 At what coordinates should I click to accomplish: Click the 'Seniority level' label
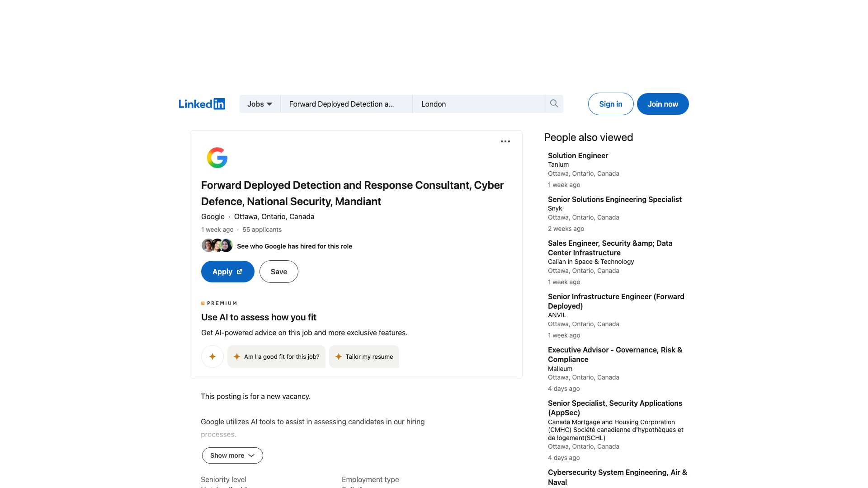[223, 479]
